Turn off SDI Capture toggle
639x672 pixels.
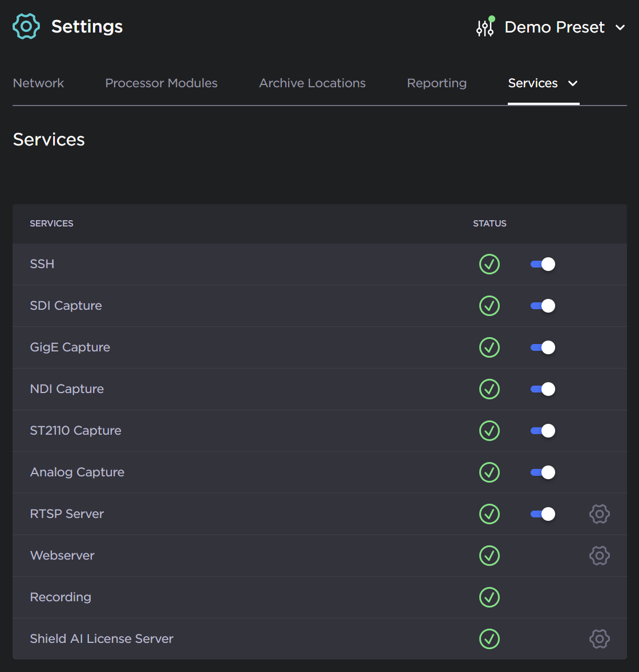tap(543, 306)
